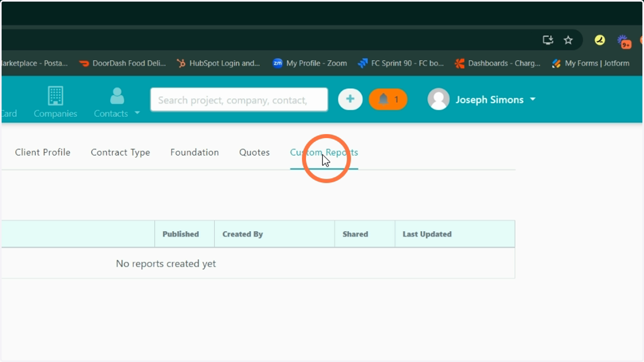Click the plus add button
This screenshot has height=362, width=644.
tap(350, 99)
